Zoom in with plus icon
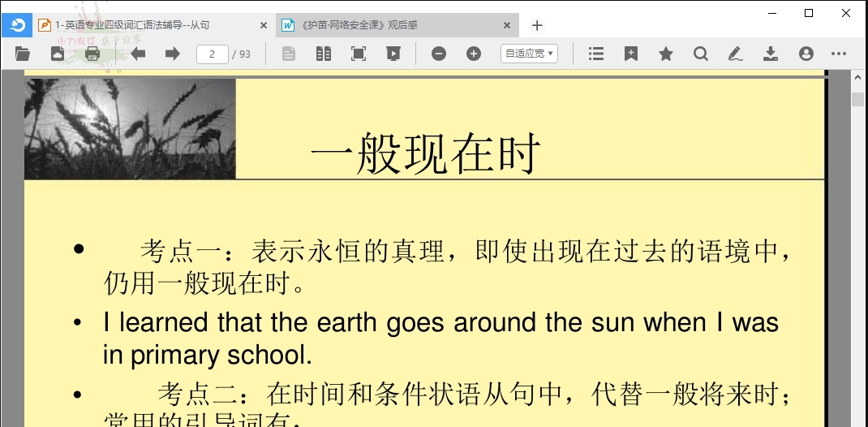Image resolution: width=868 pixels, height=427 pixels. pyautogui.click(x=474, y=54)
